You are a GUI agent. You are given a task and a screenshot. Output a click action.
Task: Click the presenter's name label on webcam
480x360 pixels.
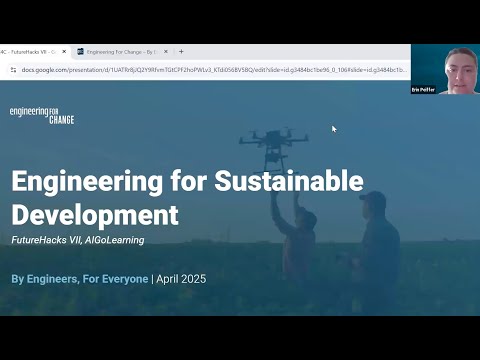click(x=423, y=90)
